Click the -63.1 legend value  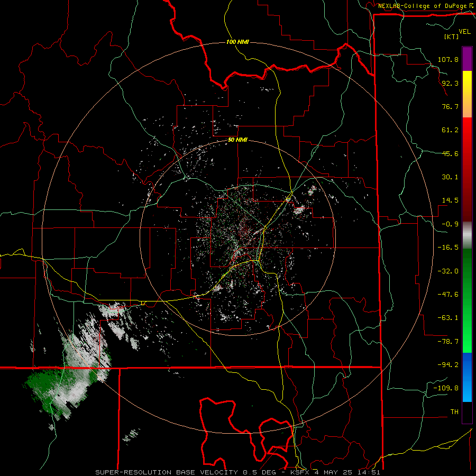(448, 318)
